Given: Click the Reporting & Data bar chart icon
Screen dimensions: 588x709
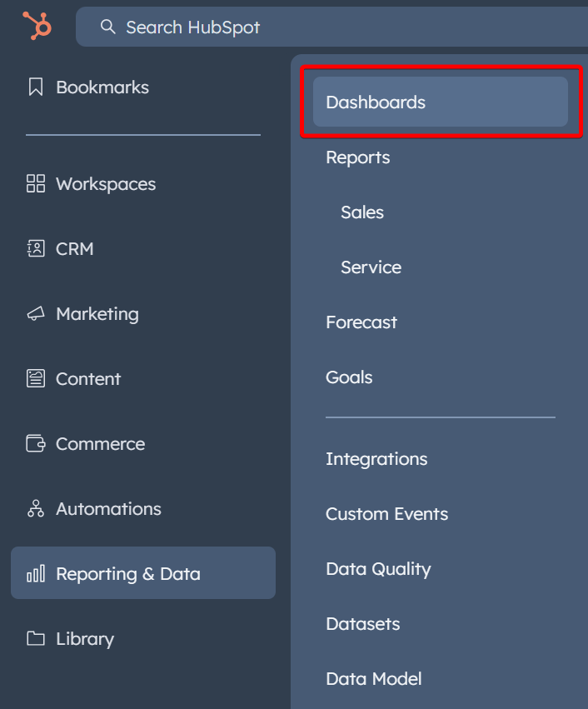Looking at the screenshot, I should tap(36, 573).
